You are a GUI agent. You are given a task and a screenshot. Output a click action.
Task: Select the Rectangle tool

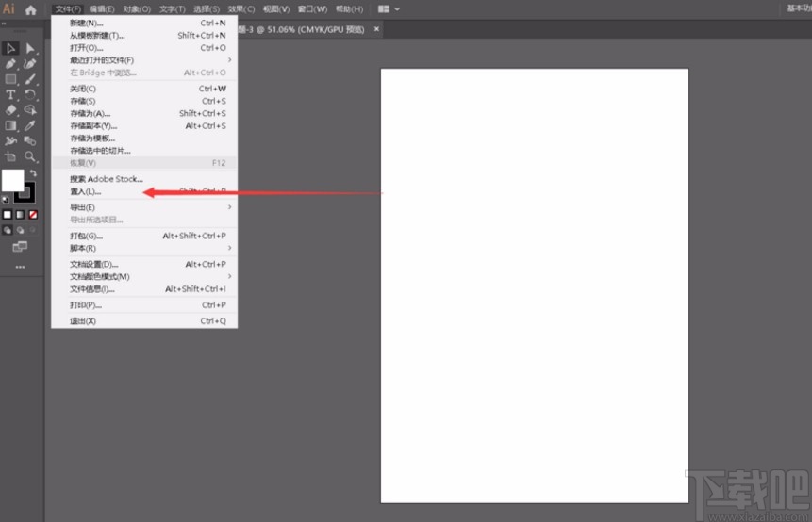pyautogui.click(x=10, y=79)
